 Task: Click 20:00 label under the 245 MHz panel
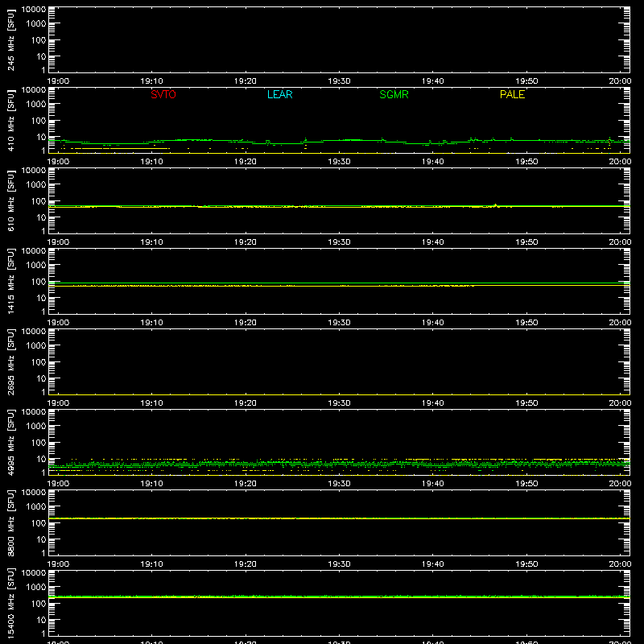tap(620, 81)
